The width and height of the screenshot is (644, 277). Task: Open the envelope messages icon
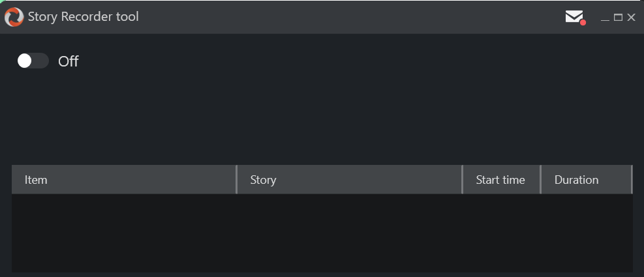(x=574, y=16)
